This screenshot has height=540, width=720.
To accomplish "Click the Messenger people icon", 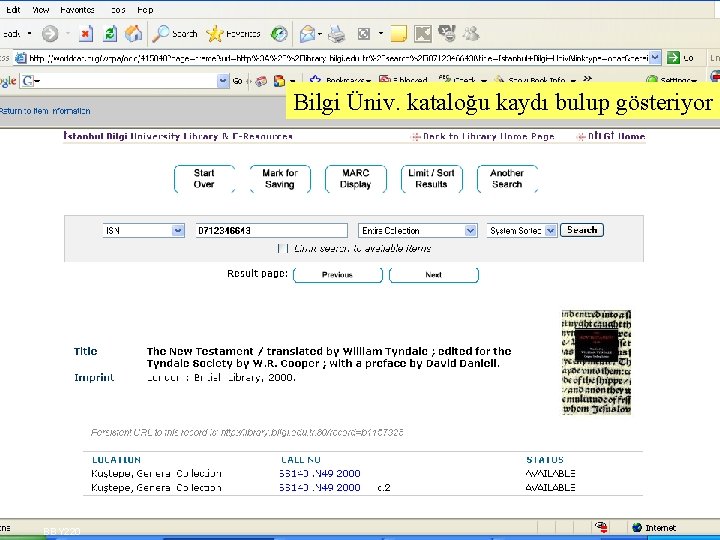I will pyautogui.click(x=471, y=34).
